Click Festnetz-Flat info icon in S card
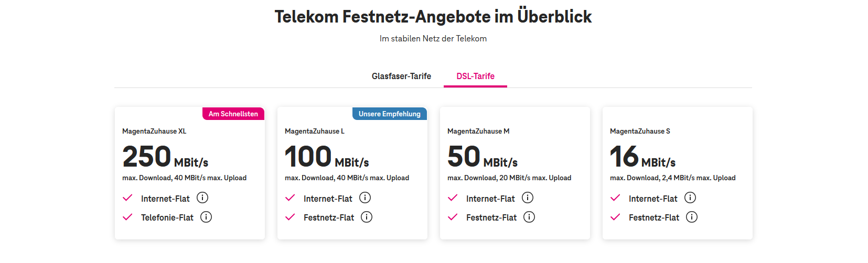 coord(692,217)
